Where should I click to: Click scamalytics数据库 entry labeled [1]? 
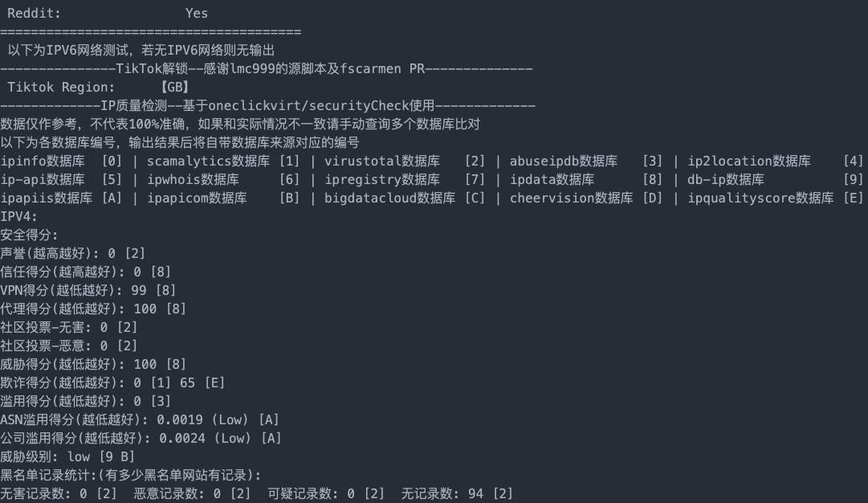coord(223,162)
